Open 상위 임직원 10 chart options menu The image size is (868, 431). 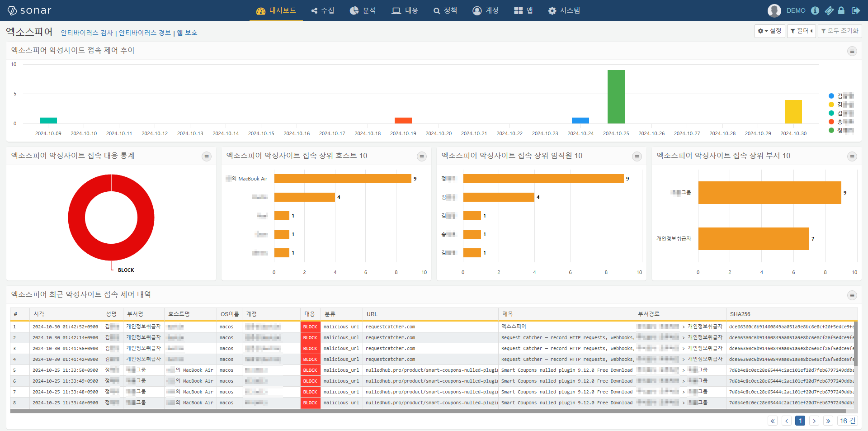click(637, 156)
